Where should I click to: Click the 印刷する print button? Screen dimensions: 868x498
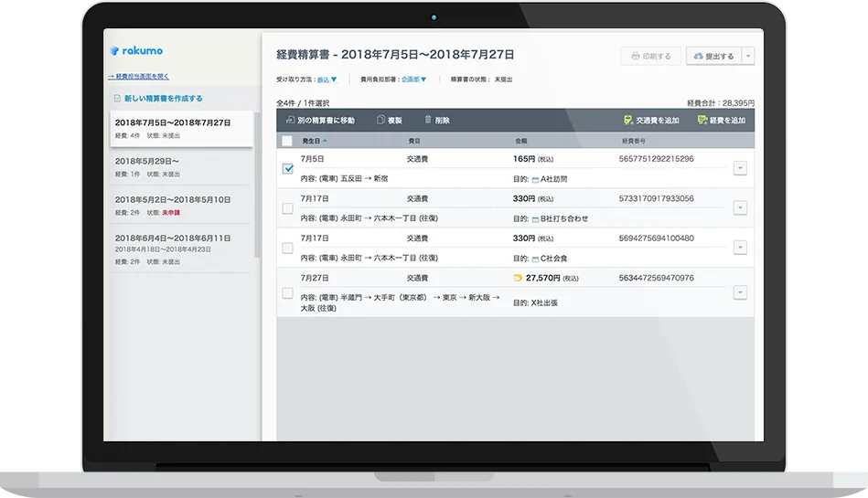(651, 56)
